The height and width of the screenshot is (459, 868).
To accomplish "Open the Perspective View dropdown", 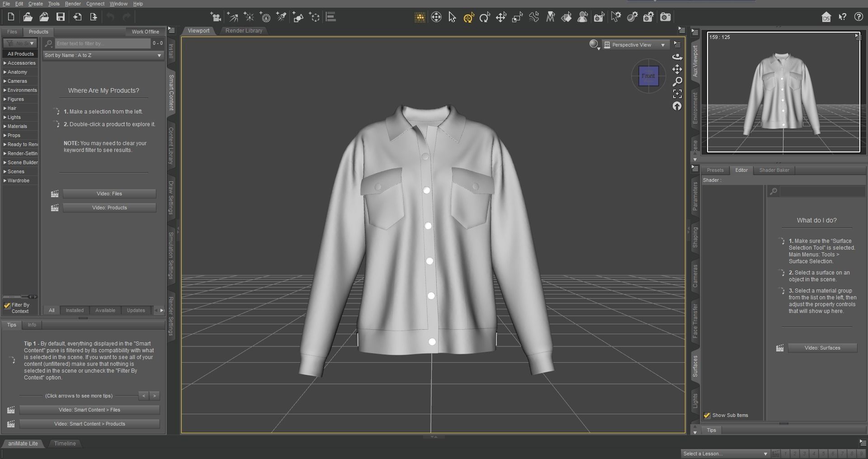I will click(x=636, y=45).
